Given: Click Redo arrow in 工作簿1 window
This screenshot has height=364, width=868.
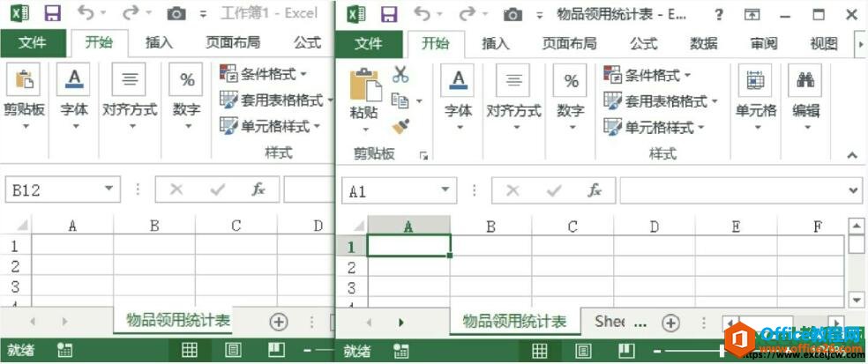Looking at the screenshot, I should coord(130,12).
